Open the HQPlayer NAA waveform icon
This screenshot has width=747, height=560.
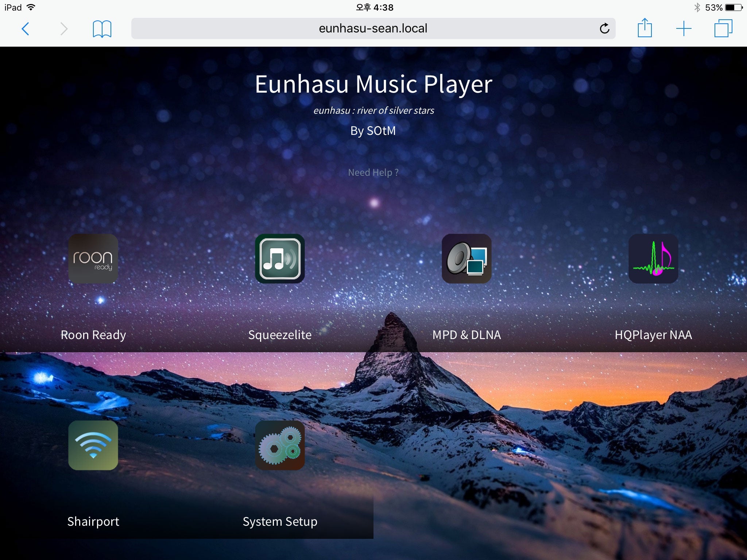(653, 258)
